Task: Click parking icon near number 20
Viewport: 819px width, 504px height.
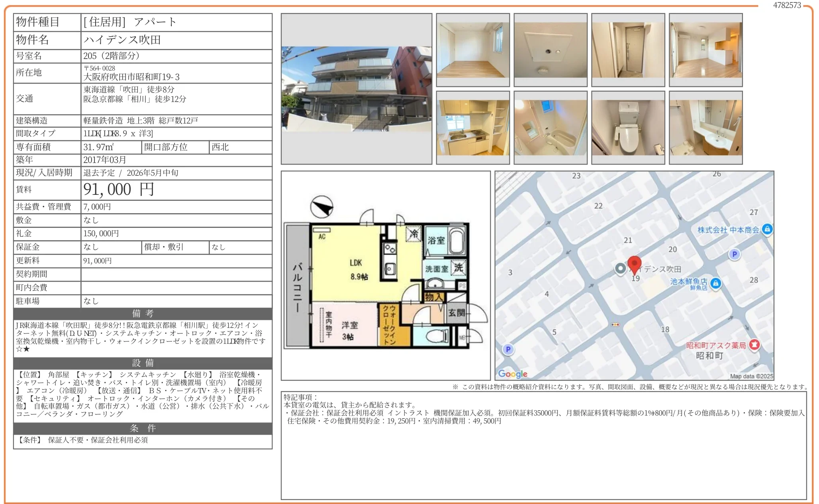Action: point(734,254)
